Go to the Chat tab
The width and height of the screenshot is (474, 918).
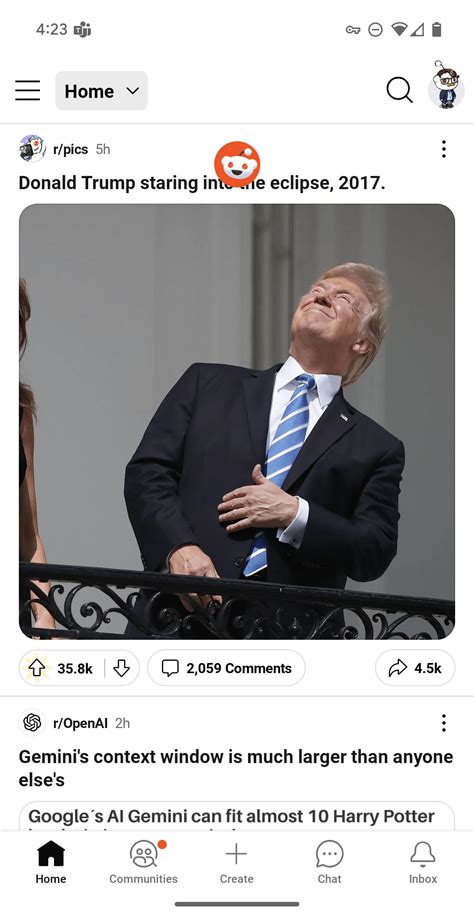tap(329, 862)
